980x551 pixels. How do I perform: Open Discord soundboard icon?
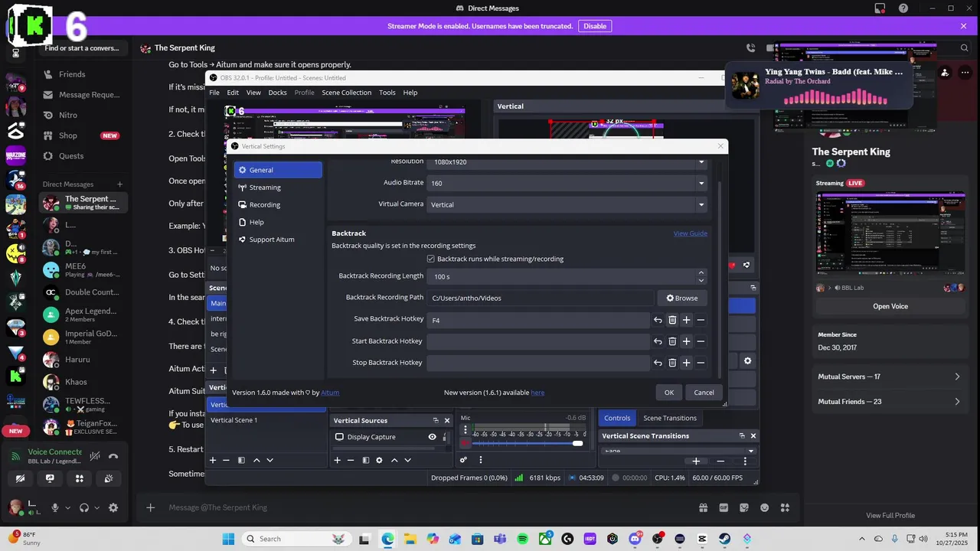pyautogui.click(x=109, y=478)
